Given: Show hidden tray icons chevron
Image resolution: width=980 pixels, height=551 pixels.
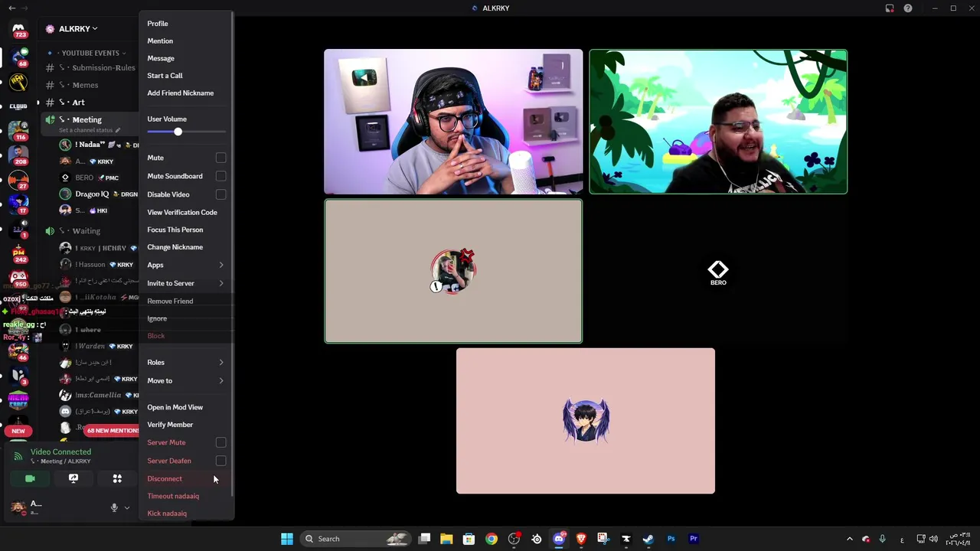Looking at the screenshot, I should tap(849, 539).
